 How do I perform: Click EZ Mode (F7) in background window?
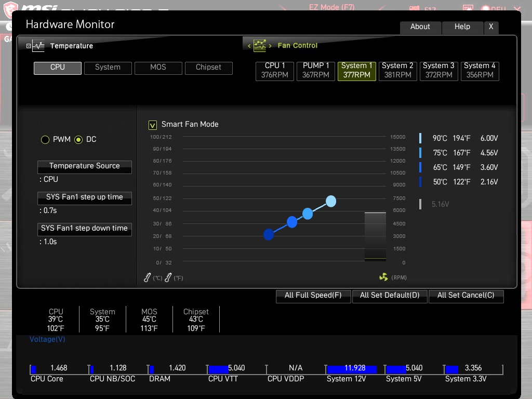tap(332, 7)
